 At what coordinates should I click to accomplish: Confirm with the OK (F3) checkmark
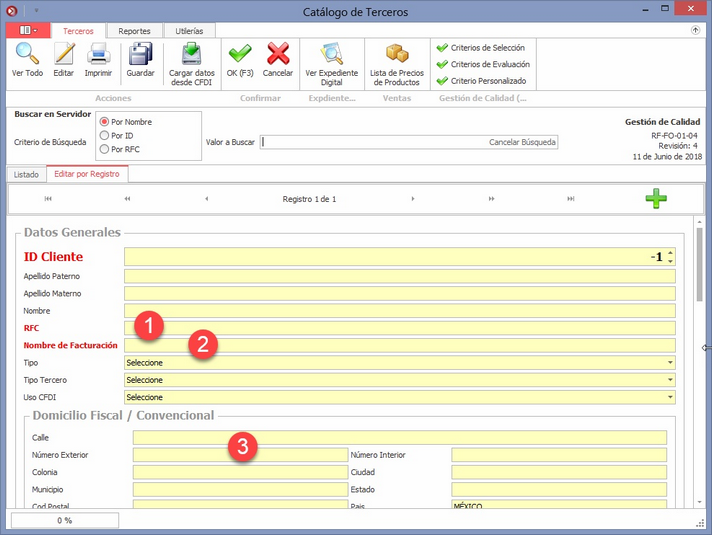[x=240, y=55]
